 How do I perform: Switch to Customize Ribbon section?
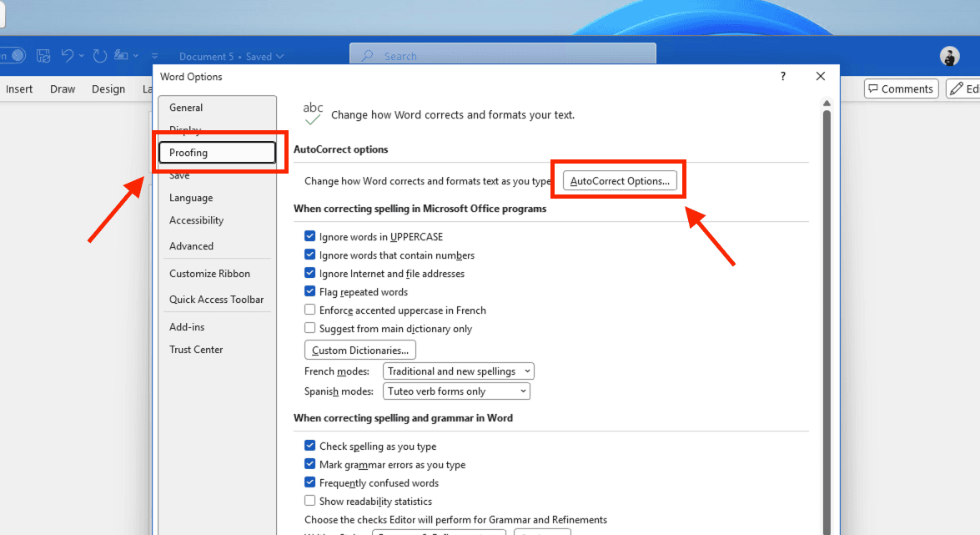[x=209, y=274]
